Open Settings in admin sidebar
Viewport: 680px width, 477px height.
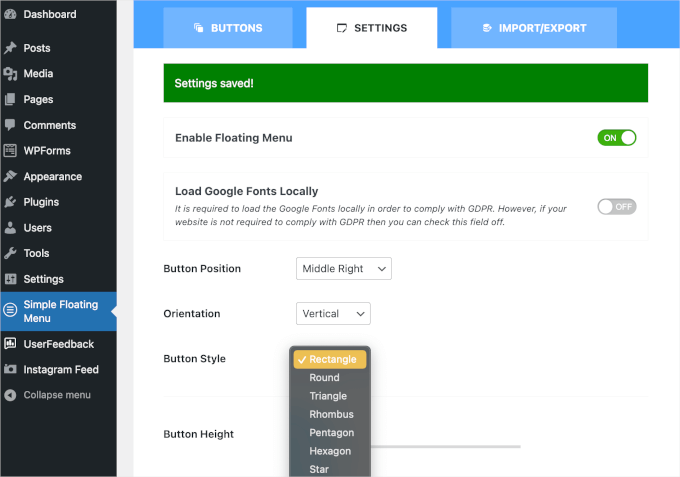tap(58, 279)
